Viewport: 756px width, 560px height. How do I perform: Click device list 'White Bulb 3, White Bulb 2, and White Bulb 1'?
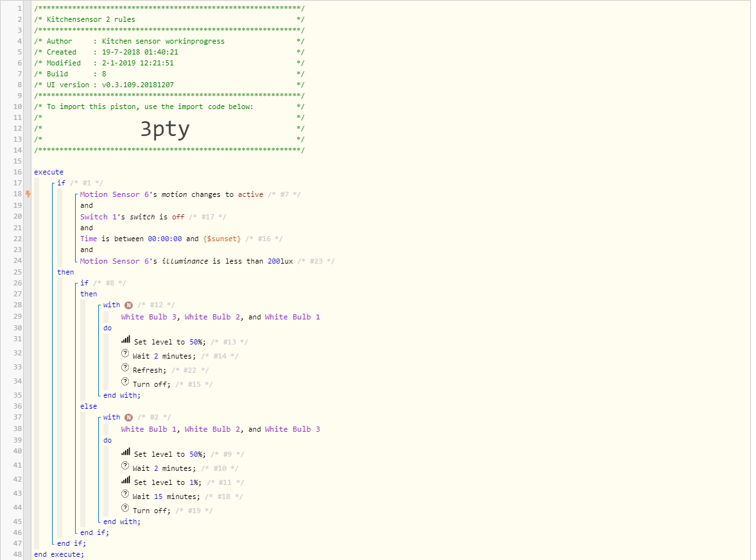[x=220, y=317]
